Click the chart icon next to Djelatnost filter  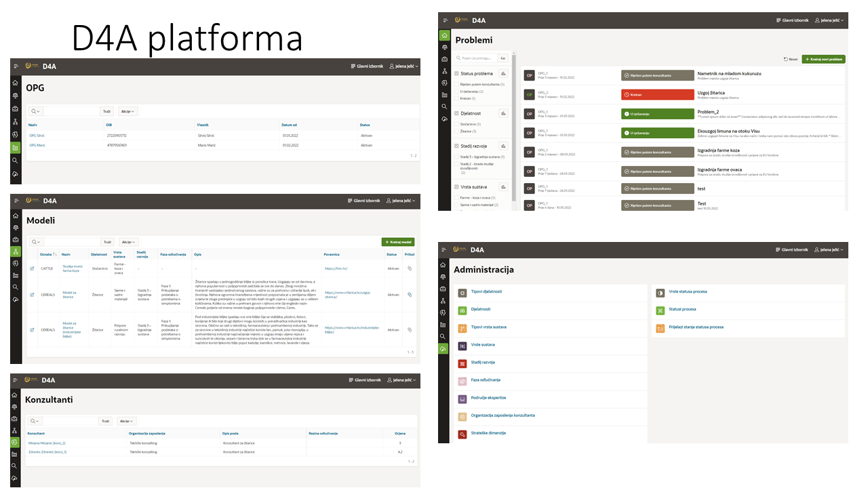coord(504,114)
